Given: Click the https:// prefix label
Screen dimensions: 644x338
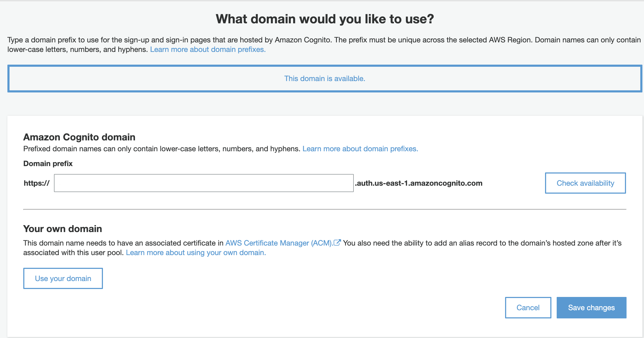Looking at the screenshot, I should [x=37, y=183].
